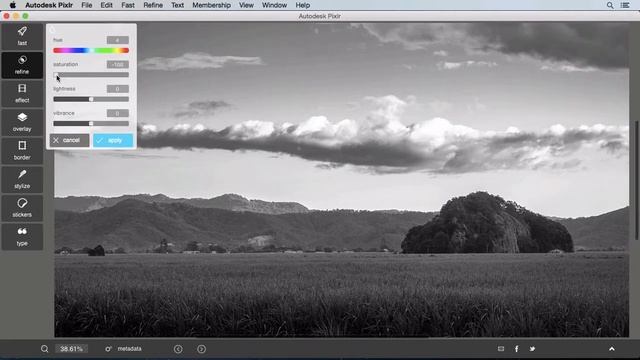Open the Window menu
The image size is (640, 360).
click(274, 5)
